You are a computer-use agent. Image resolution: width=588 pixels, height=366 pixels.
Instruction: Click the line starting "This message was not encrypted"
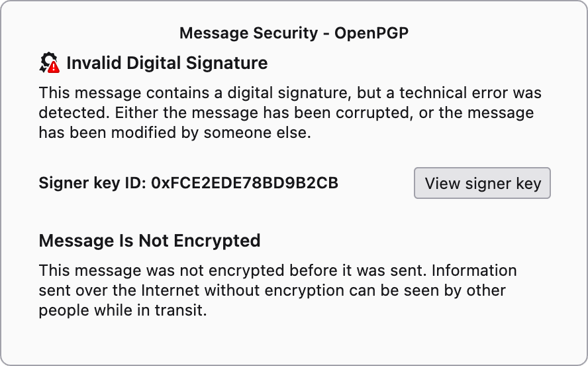[x=277, y=271]
